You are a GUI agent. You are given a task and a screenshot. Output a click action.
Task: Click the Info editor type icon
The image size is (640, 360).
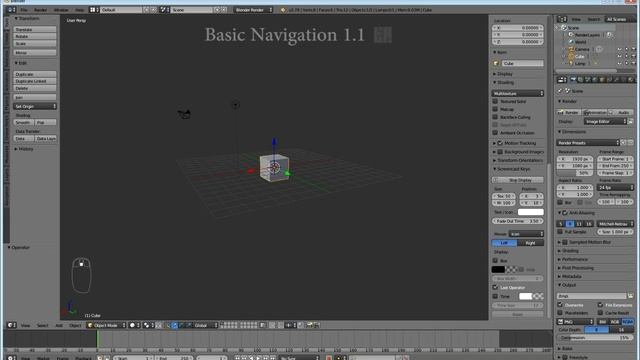pyautogui.click(x=11, y=10)
